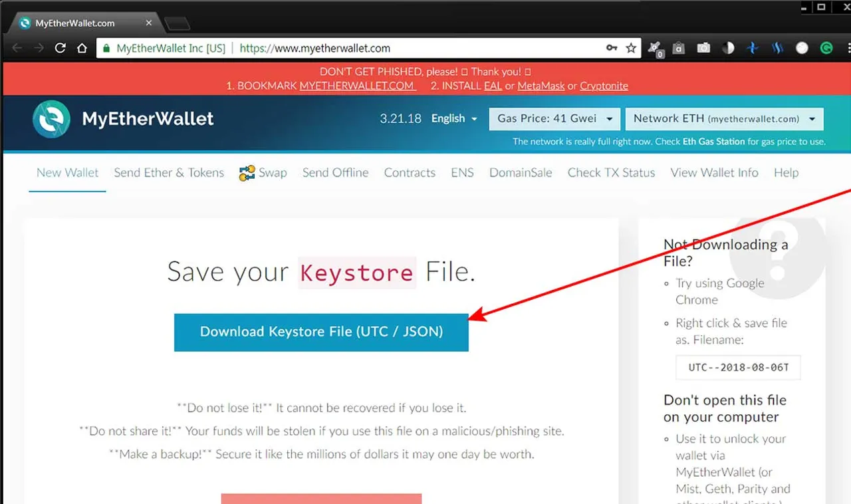The image size is (851, 504).
Task: Click the green secure padlock icon
Action: [106, 48]
